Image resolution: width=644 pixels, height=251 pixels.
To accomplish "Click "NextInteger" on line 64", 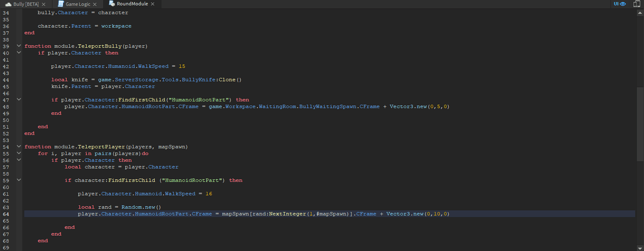I will click(287, 214).
